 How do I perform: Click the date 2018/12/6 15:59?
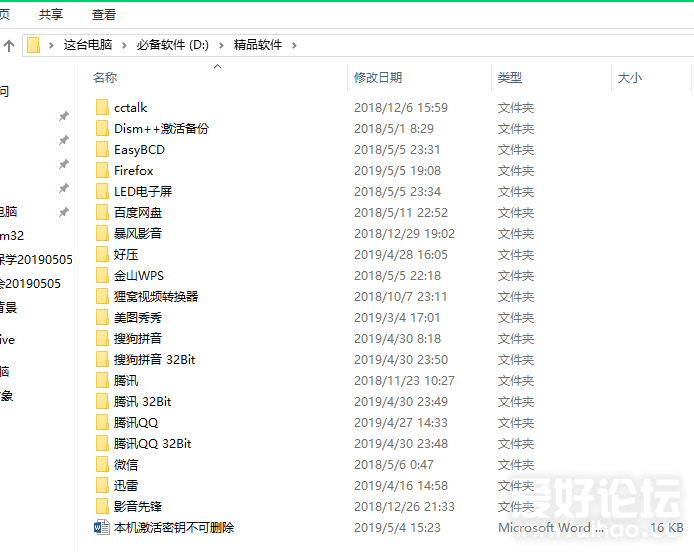point(401,108)
